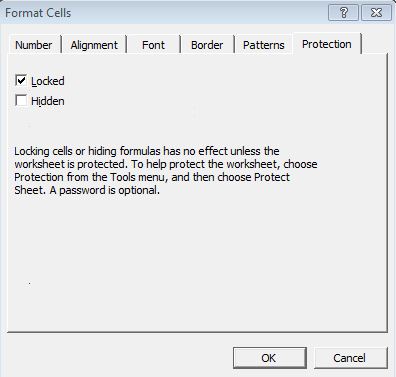This screenshot has height=377, width=396.
Task: Switch to the Number tab
Action: pos(34,45)
